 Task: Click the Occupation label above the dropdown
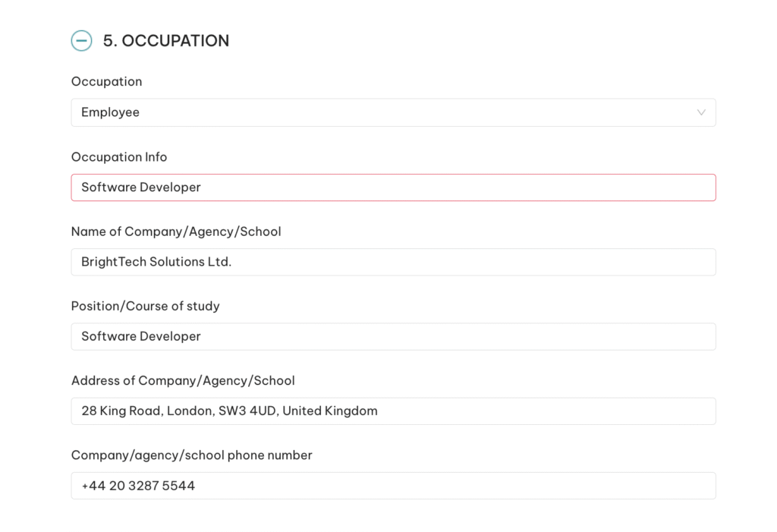coord(106,81)
